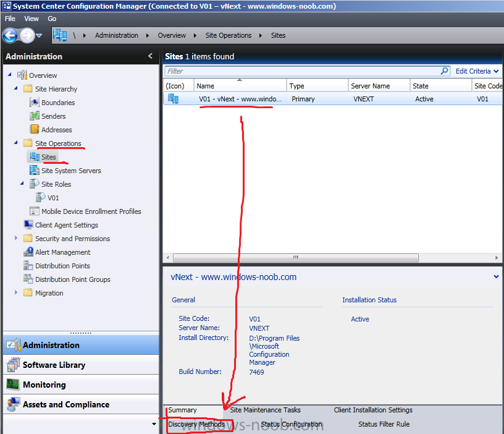Click the V01 site role icon

(41, 197)
